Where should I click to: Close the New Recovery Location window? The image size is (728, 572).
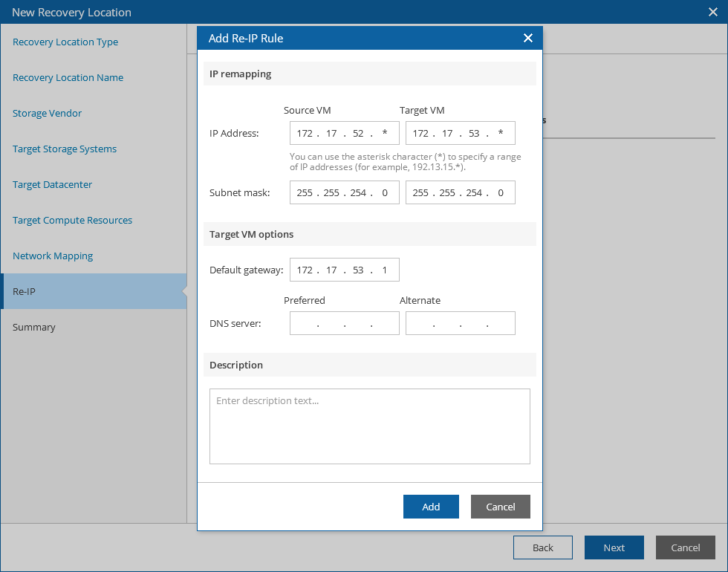(713, 12)
